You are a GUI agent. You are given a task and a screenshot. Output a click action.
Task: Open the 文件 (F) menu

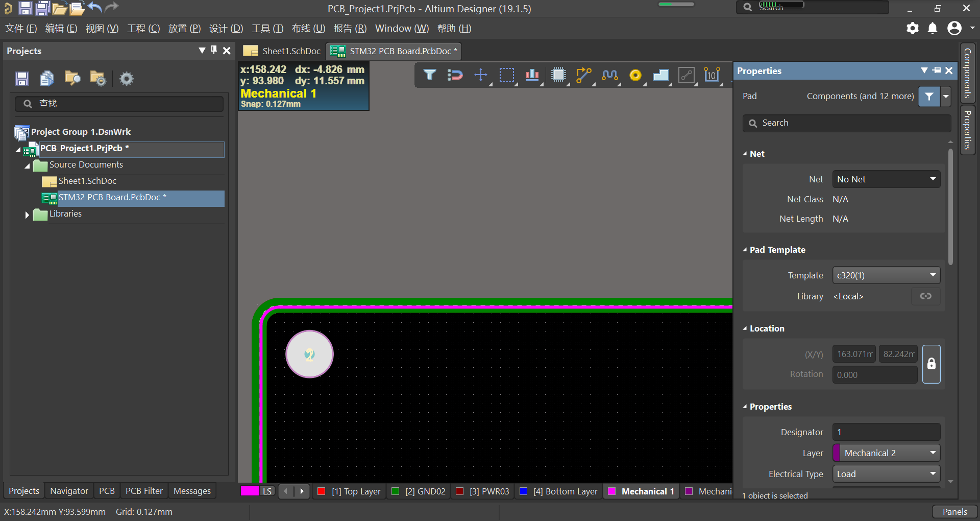click(x=21, y=29)
